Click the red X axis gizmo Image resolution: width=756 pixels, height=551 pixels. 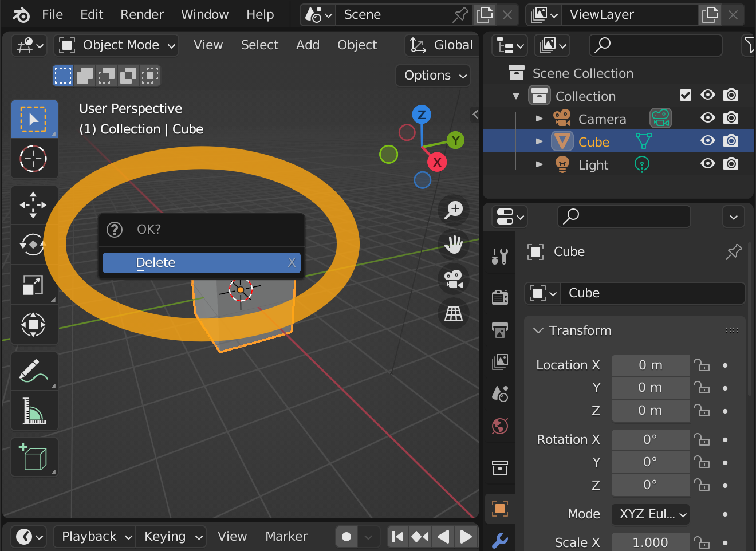point(437,162)
